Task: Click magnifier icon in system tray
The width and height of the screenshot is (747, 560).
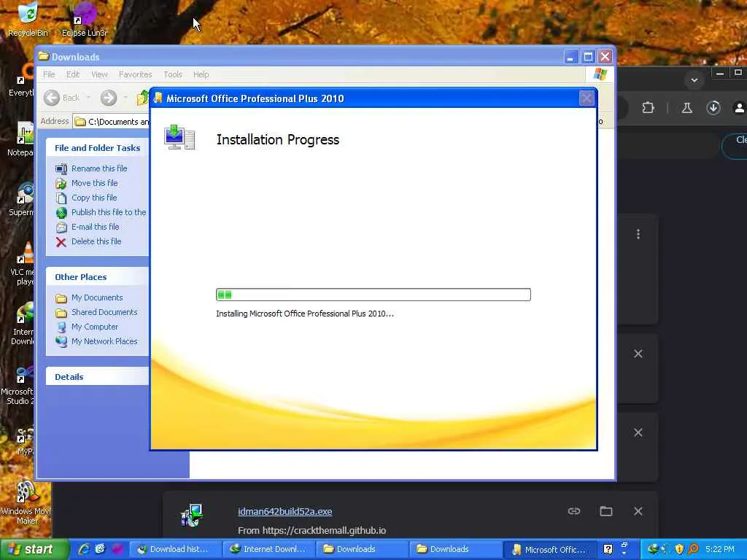Action: click(x=693, y=549)
